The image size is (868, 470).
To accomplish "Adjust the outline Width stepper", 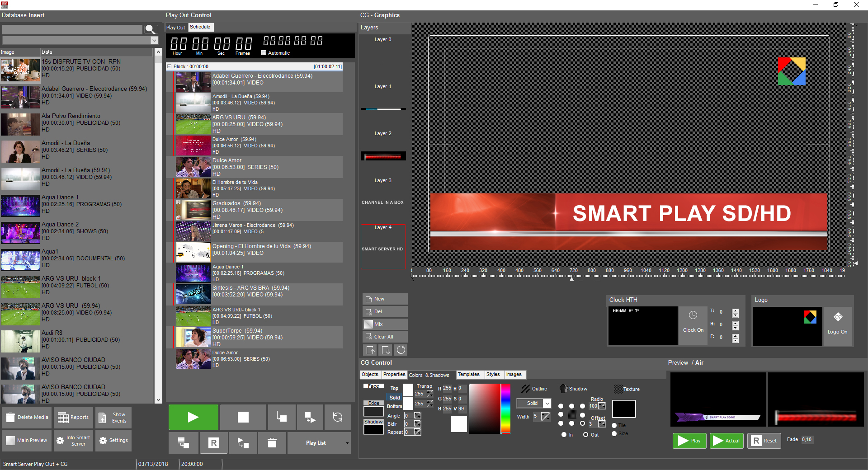I will (x=546, y=417).
